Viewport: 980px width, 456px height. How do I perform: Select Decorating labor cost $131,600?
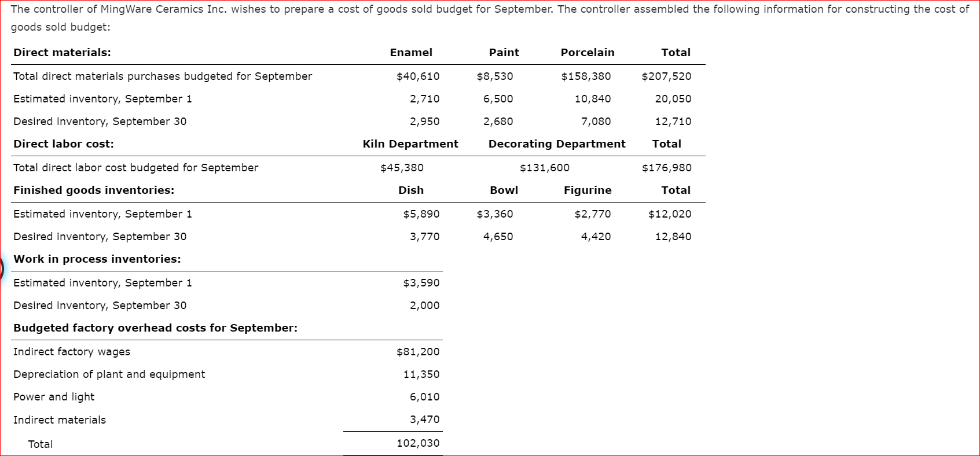[545, 168]
